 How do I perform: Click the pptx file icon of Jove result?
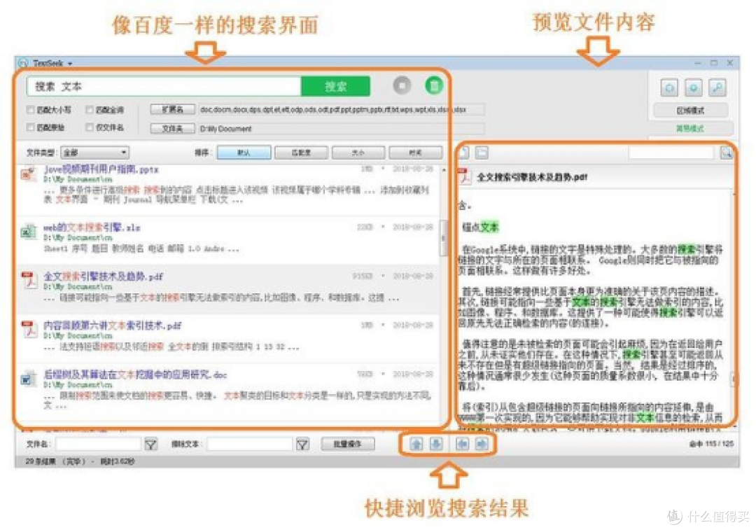pyautogui.click(x=29, y=174)
